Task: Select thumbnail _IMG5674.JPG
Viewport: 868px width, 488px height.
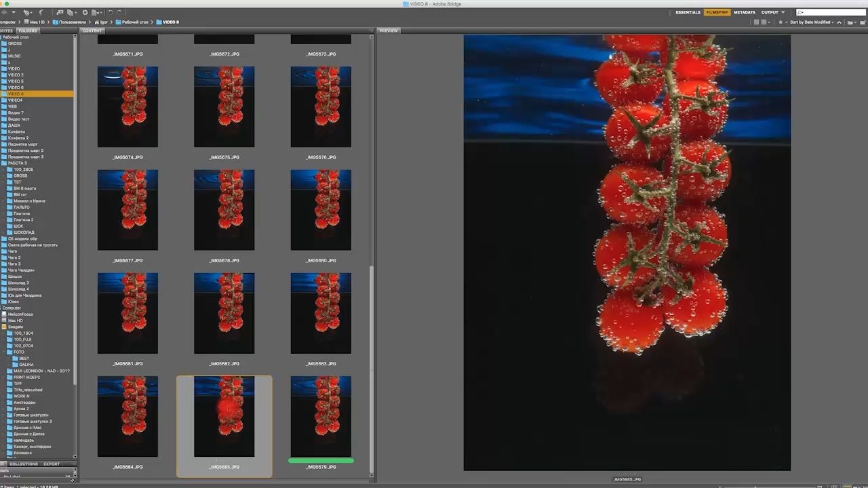Action: (127, 106)
